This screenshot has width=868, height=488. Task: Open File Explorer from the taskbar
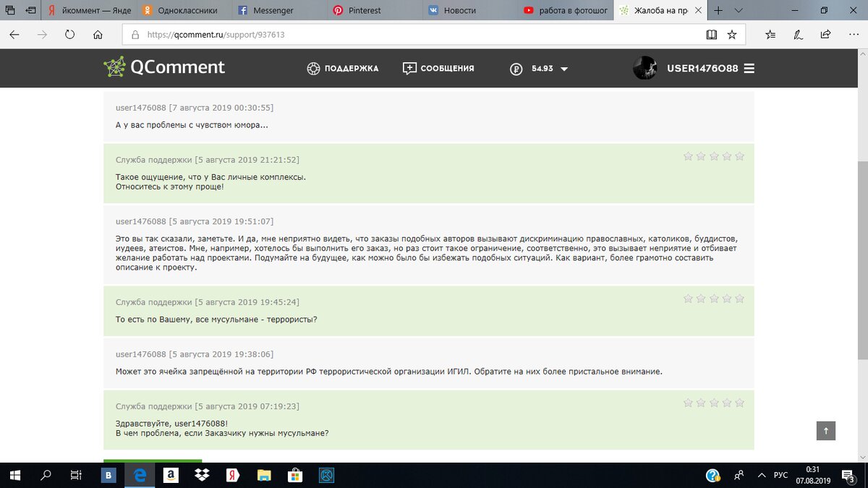[264, 475]
